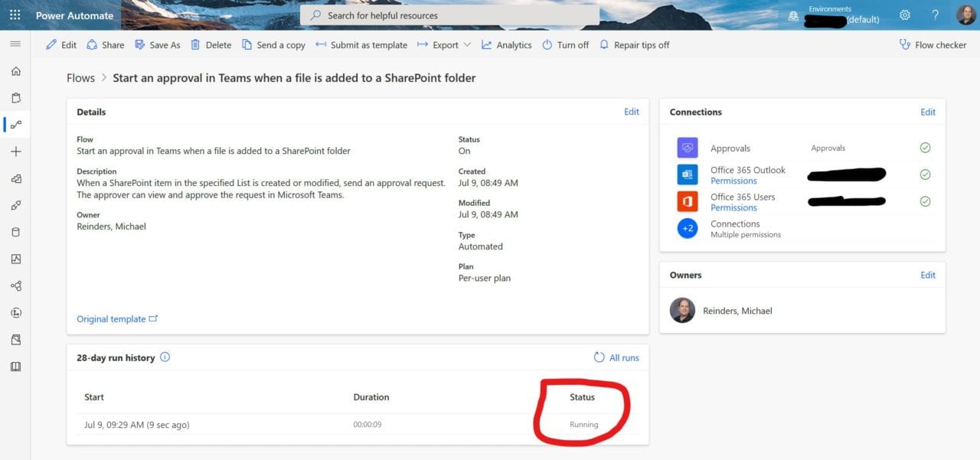
Task: Open Connectors plug icon in sidebar
Action: [x=15, y=205]
